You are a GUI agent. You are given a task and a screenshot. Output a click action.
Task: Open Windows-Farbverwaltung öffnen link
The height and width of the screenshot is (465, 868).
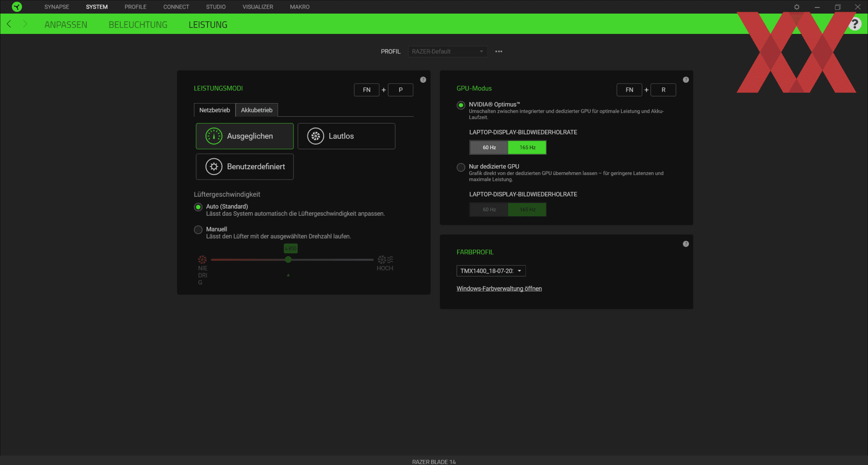(499, 289)
